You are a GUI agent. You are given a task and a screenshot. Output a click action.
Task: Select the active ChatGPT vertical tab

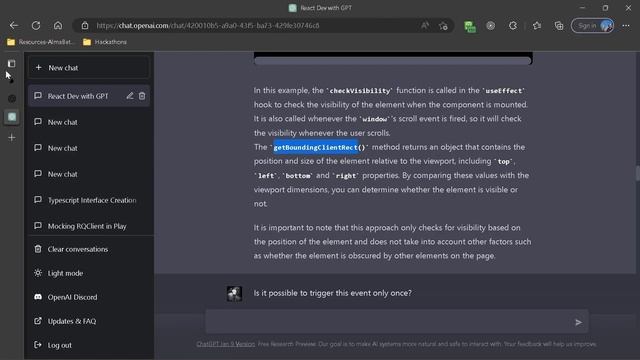(12, 117)
